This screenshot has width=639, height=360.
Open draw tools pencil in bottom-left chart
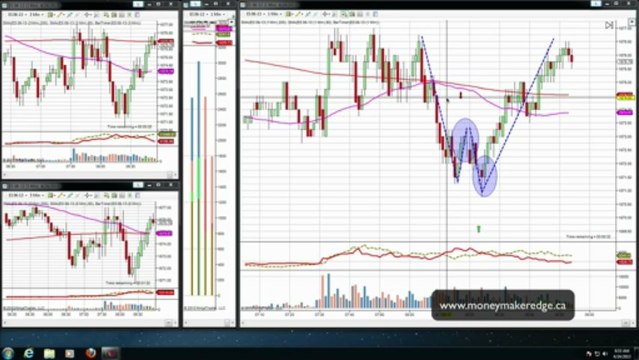coord(60,196)
